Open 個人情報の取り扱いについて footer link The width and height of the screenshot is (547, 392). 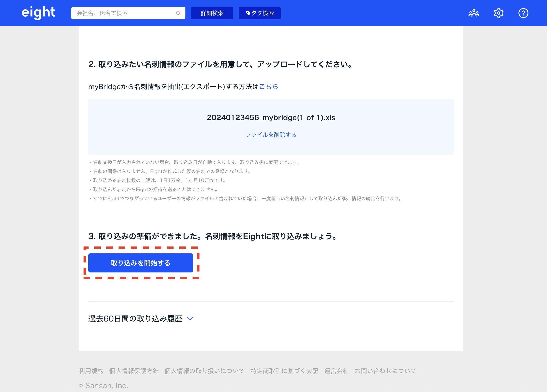[204, 371]
